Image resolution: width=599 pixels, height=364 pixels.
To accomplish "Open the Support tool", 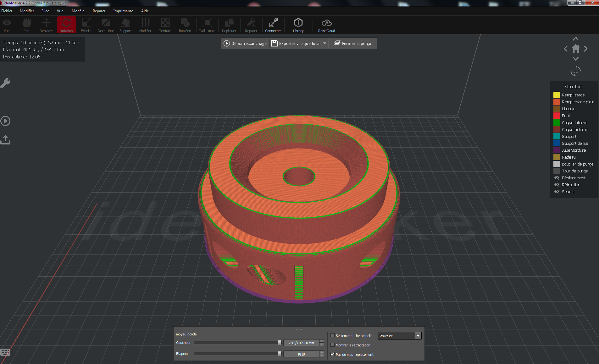I will pyautogui.click(x=125, y=25).
